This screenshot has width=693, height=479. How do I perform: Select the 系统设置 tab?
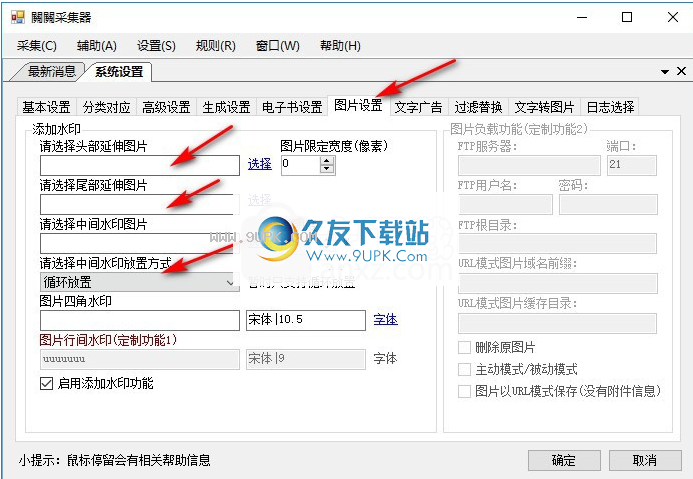119,72
